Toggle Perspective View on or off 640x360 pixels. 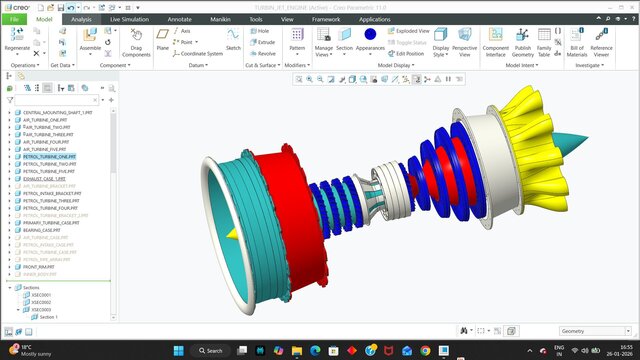point(464,42)
